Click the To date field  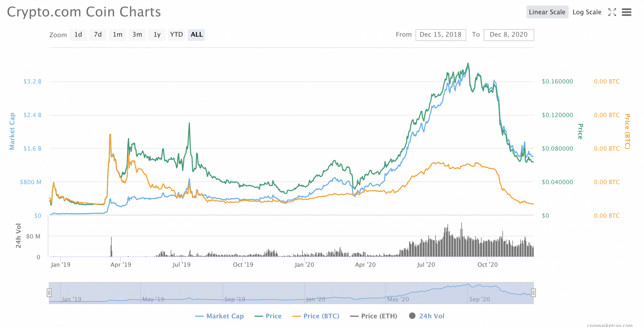point(509,35)
